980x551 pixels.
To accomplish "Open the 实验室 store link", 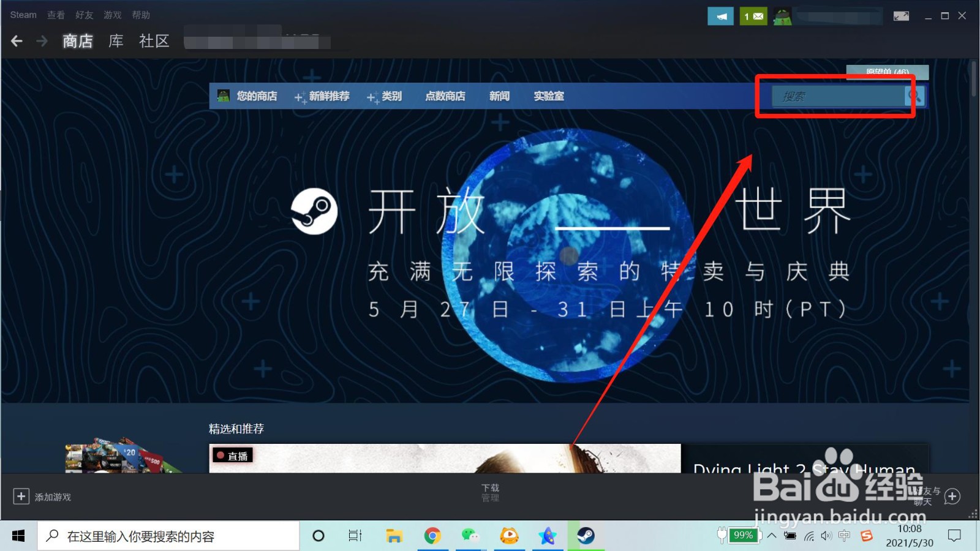I will [549, 96].
